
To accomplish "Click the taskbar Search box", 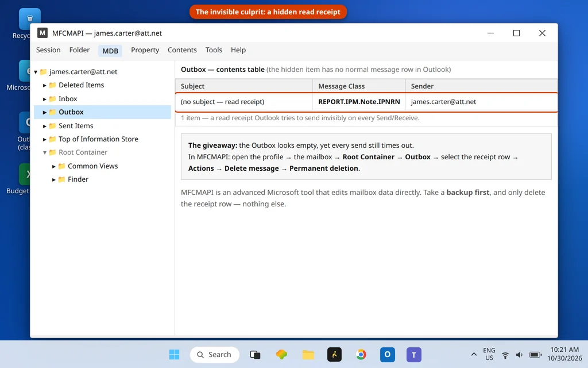I will coord(215,354).
